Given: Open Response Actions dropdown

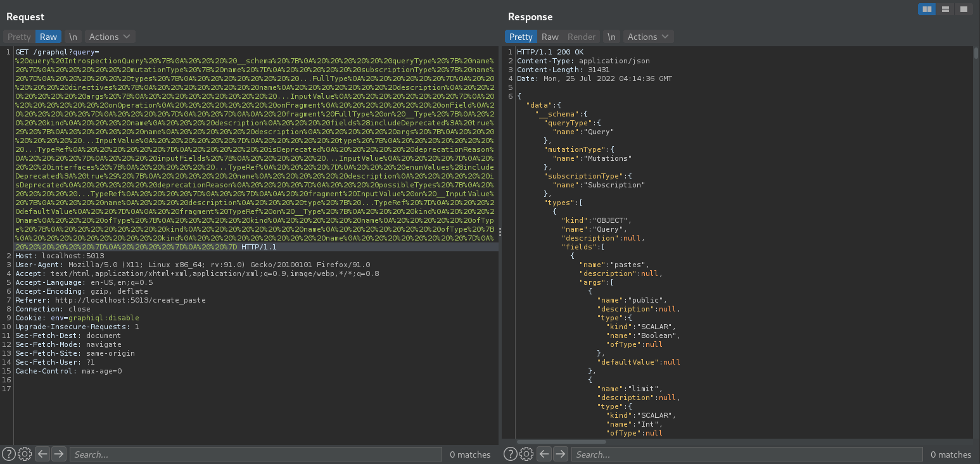Looking at the screenshot, I should tap(648, 37).
